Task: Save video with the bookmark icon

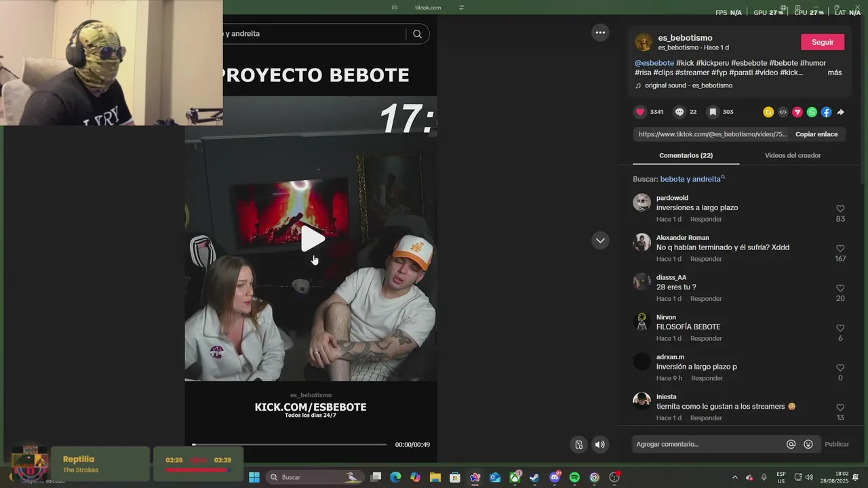Action: (x=713, y=112)
